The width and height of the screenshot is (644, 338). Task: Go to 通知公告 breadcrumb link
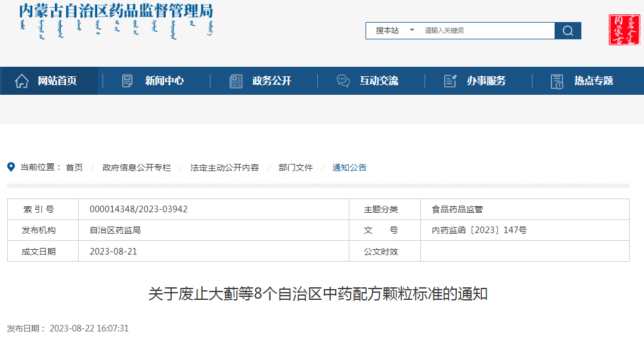click(349, 168)
